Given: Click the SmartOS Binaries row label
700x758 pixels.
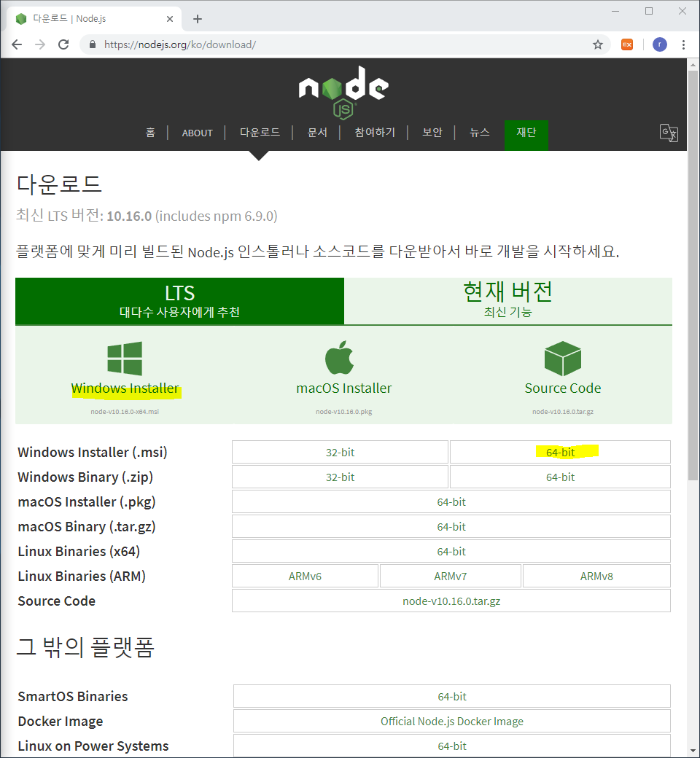Looking at the screenshot, I should tap(73, 696).
